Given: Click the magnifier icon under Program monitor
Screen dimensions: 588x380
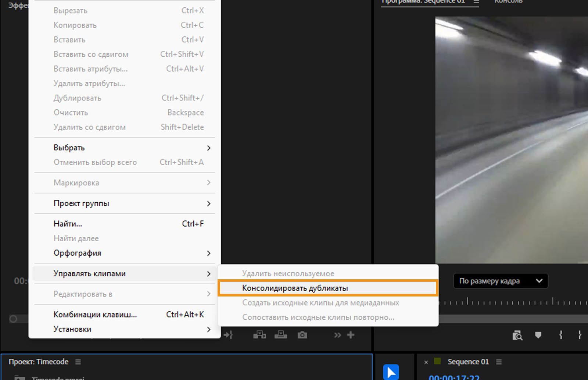Looking at the screenshot, I should pyautogui.click(x=517, y=335).
